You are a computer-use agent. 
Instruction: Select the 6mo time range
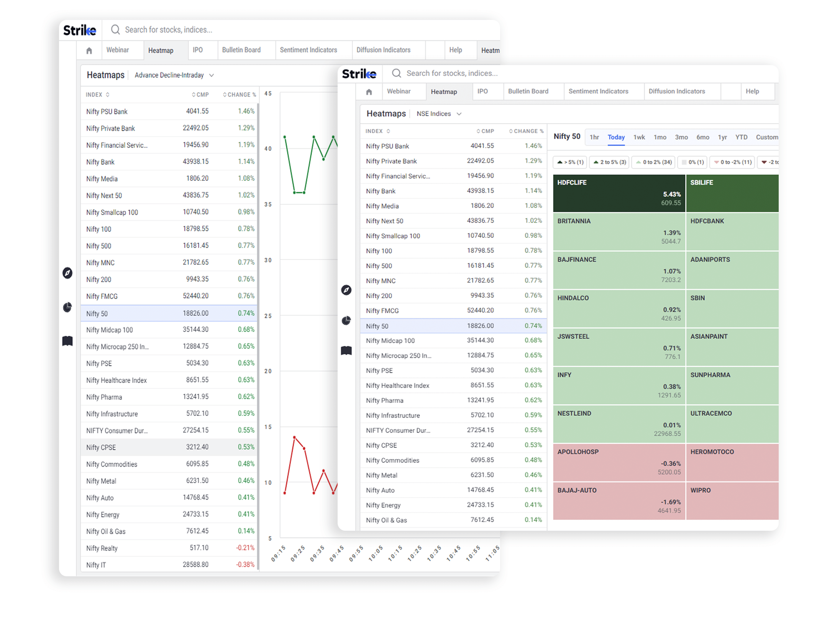tap(703, 137)
